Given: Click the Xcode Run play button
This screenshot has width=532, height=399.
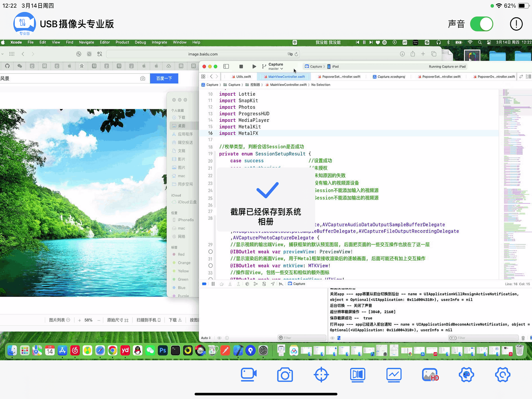Looking at the screenshot, I should coord(254,66).
